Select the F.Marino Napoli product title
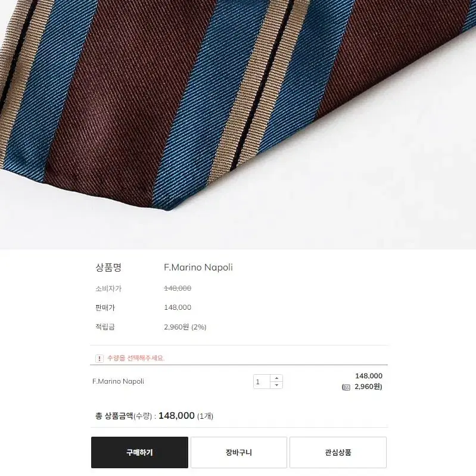 tap(198, 267)
